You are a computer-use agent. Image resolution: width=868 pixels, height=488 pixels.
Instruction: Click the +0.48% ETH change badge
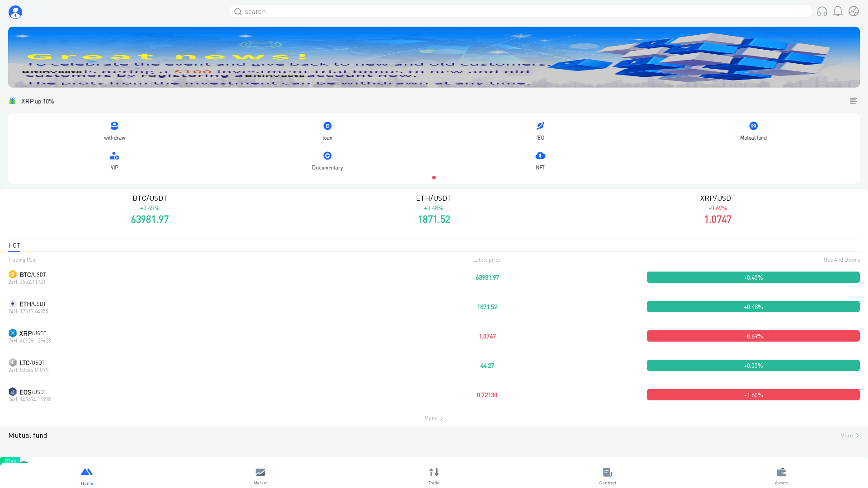[x=753, y=307]
